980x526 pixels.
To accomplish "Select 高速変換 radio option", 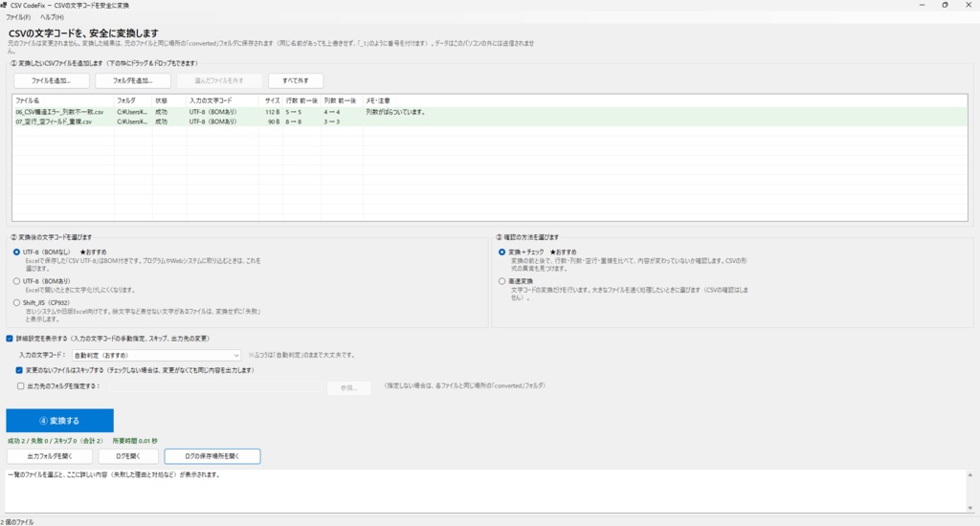I will 501,281.
